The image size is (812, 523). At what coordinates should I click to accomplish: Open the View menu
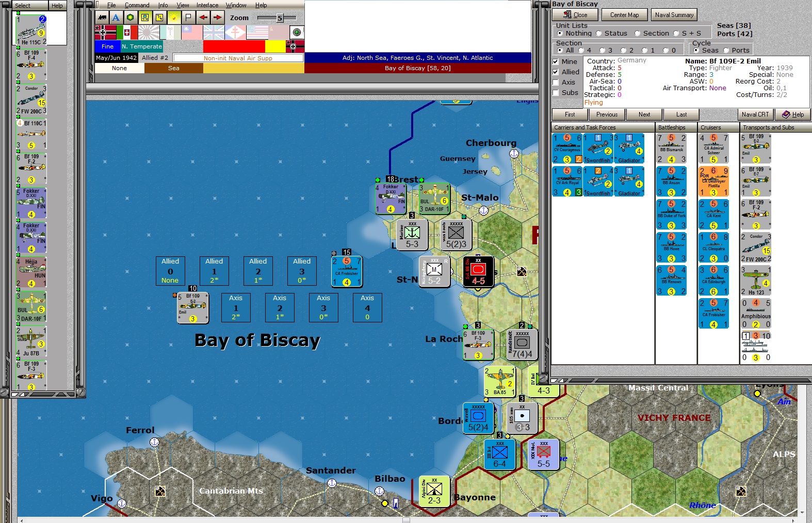click(183, 5)
